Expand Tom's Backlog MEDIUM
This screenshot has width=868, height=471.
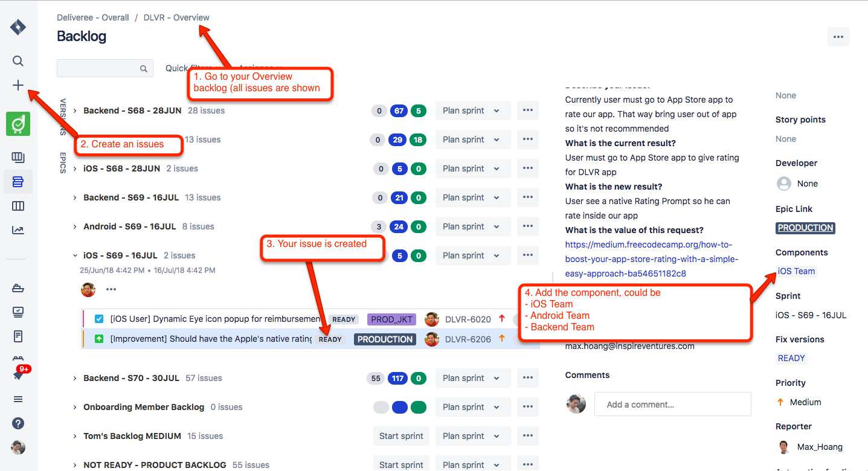pos(75,436)
